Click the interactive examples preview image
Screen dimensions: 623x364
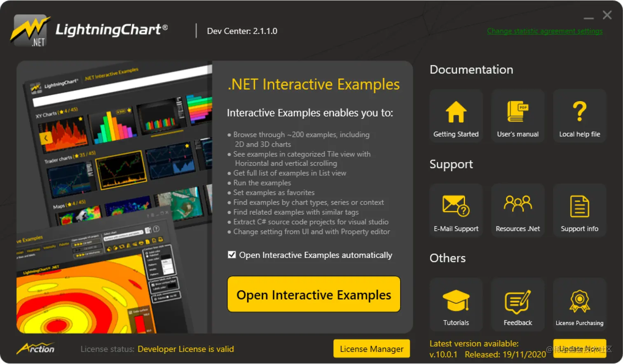point(115,197)
